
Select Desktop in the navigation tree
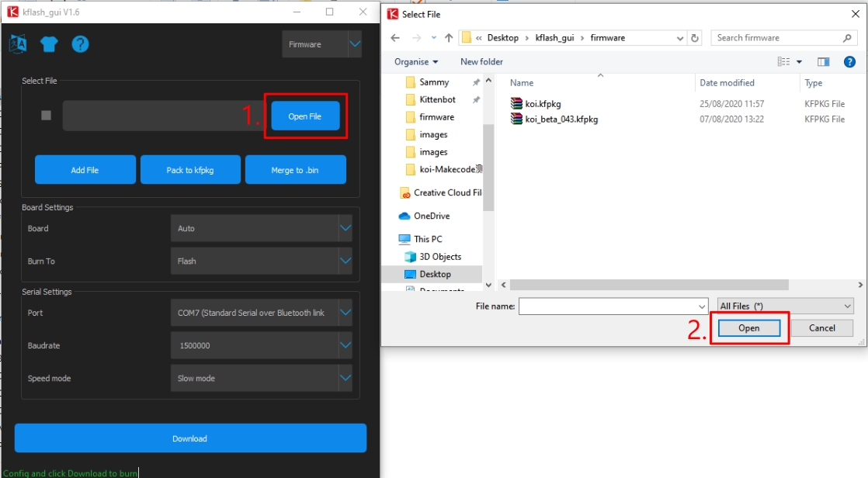click(x=435, y=274)
